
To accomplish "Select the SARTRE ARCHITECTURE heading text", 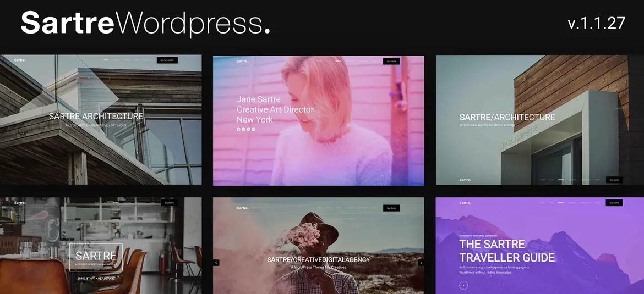I will tap(96, 117).
